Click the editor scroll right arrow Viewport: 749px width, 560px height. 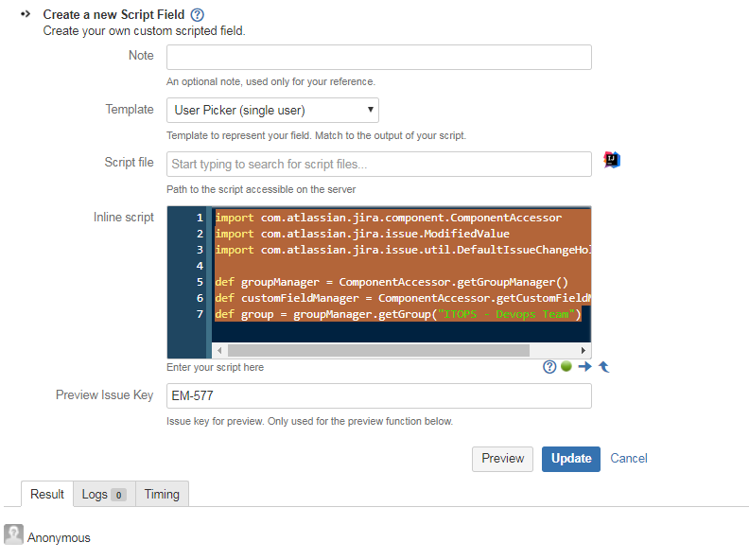[x=584, y=350]
